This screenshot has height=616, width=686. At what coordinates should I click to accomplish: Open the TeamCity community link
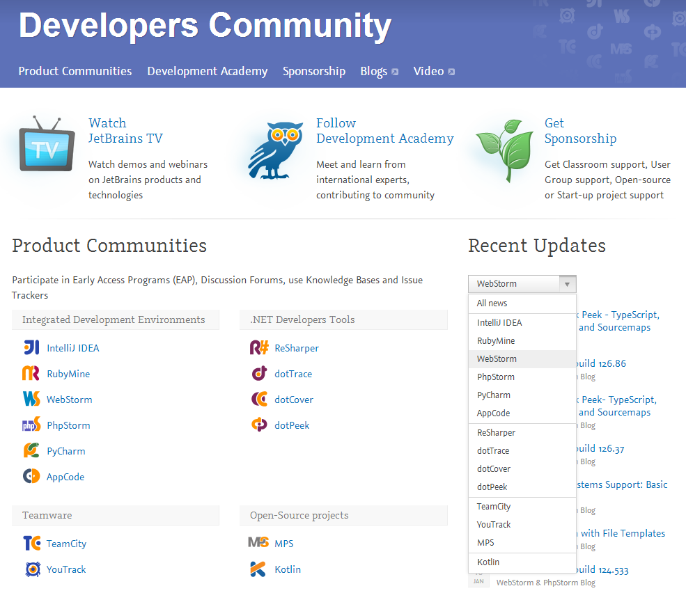[66, 544]
